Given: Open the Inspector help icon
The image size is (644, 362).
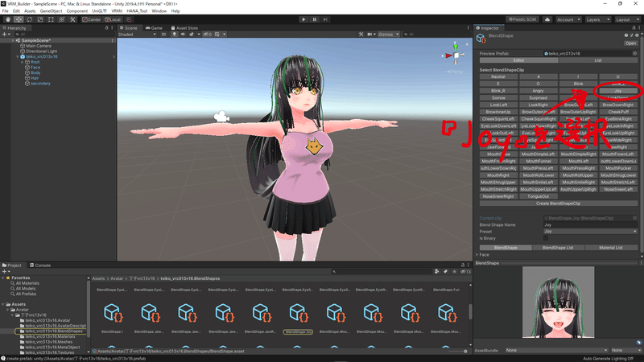Looking at the screenshot, I should [x=626, y=35].
